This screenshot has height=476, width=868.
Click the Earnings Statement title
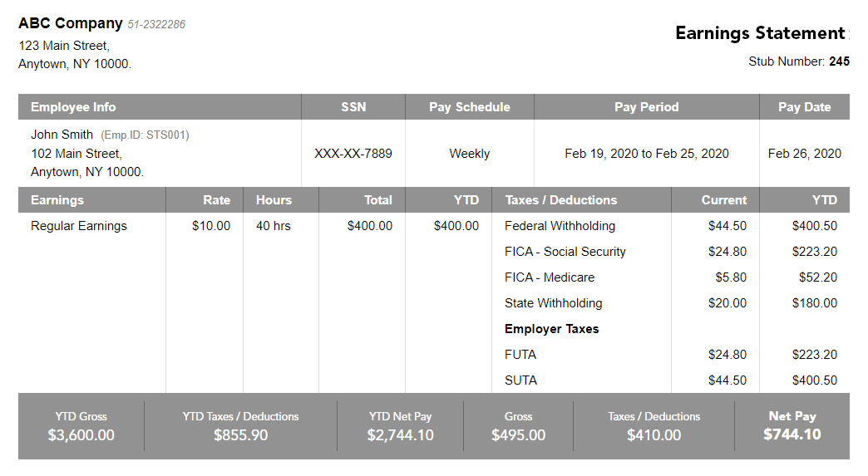[759, 33]
